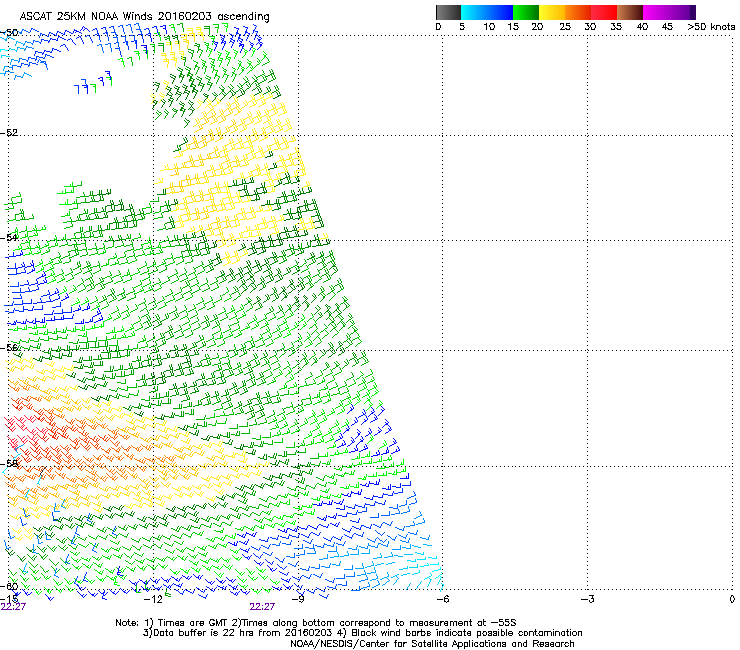The image size is (740, 650).
Task: Pick the green 15-20 knots legend band
Action: [526, 12]
